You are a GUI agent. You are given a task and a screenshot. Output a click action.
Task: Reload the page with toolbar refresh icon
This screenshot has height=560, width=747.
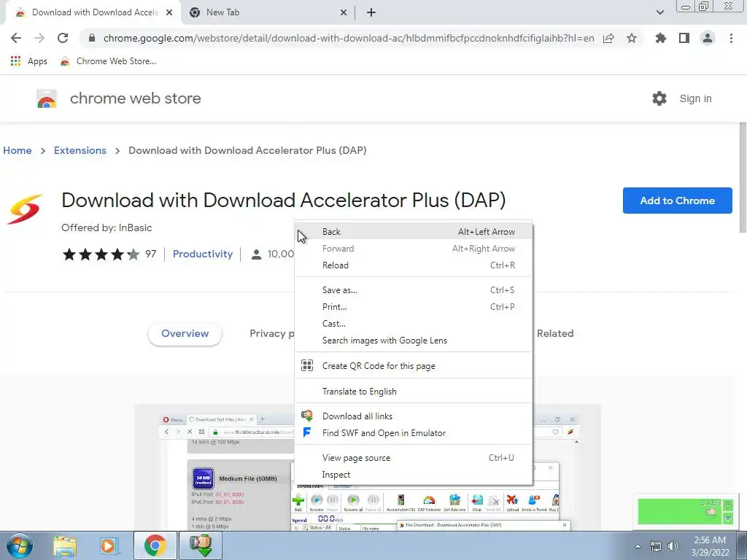[63, 38]
